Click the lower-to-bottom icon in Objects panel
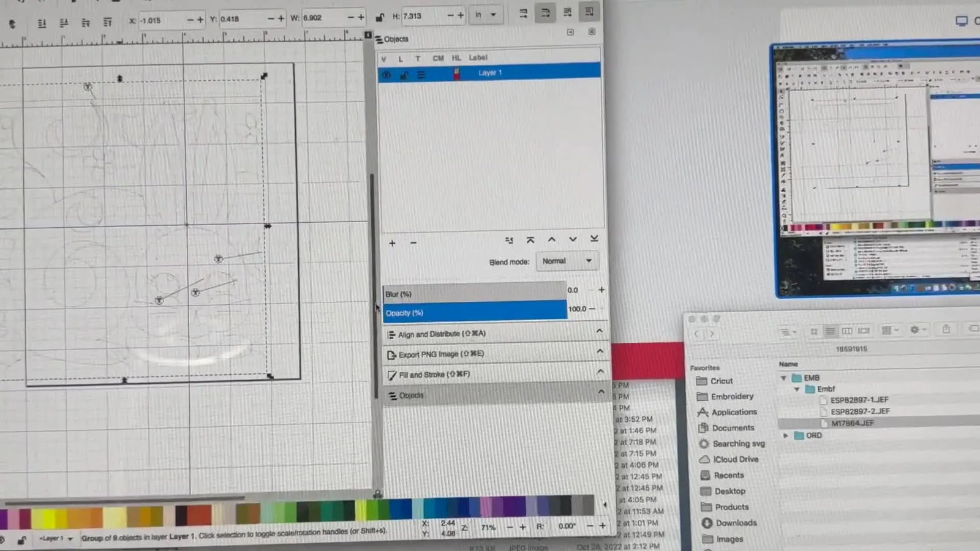This screenshot has width=980, height=551. coord(592,239)
